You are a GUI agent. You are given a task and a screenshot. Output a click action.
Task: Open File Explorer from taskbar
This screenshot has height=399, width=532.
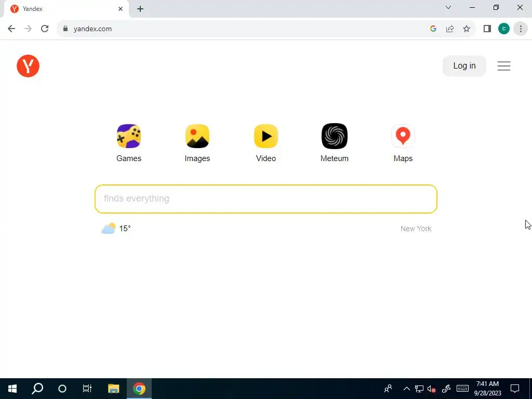coord(114,389)
